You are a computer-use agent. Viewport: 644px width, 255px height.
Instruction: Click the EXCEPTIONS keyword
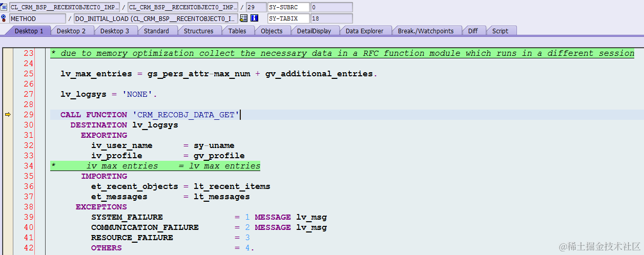101,207
